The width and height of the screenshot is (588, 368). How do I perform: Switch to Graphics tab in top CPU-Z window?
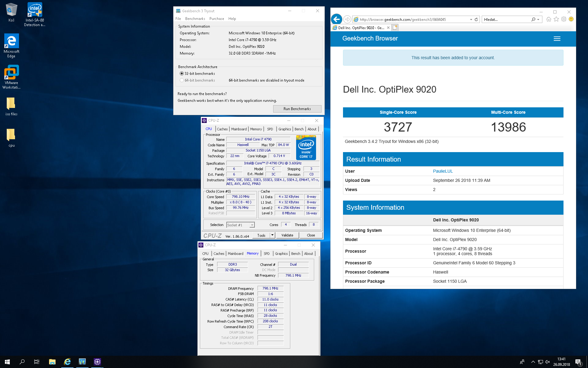tap(285, 129)
